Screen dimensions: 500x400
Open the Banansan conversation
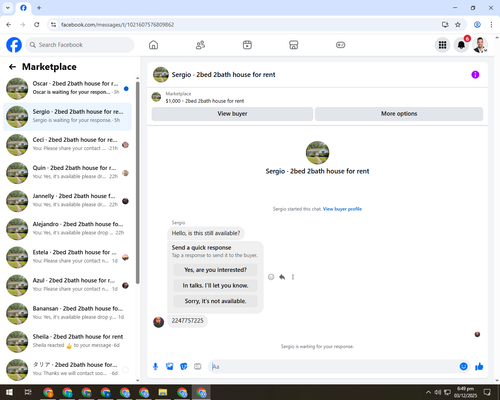[x=67, y=313]
